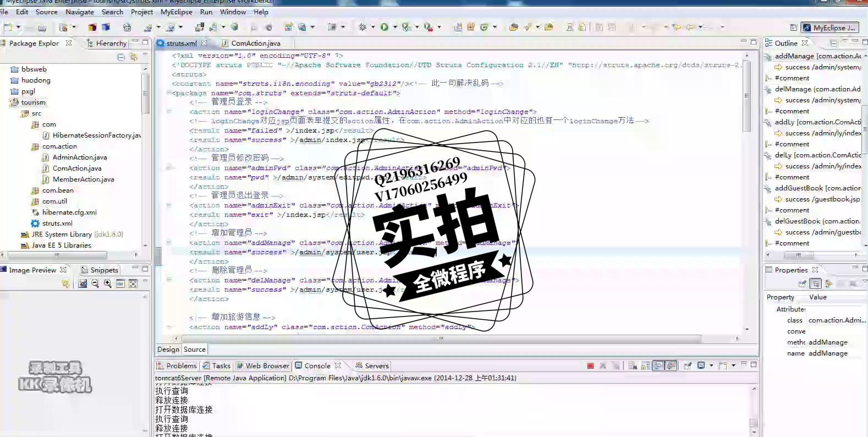
Task: Click the Clear Console icon
Action: [x=633, y=365]
